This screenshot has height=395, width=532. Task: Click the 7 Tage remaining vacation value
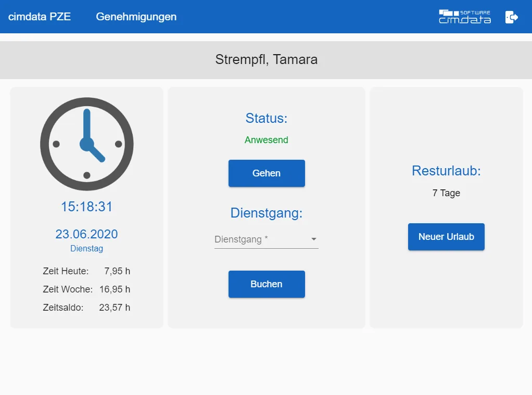point(446,193)
